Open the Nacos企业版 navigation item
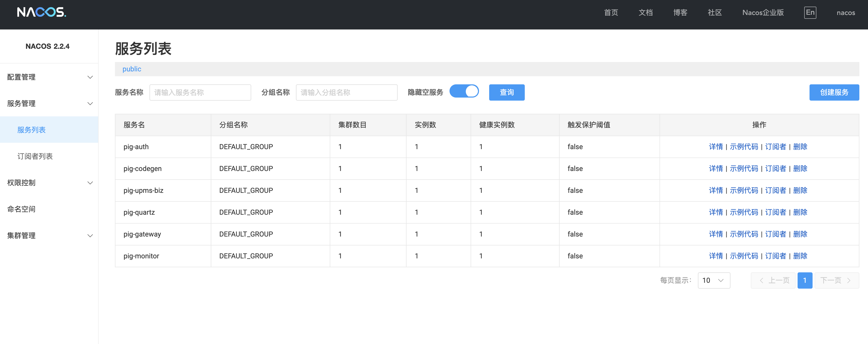Image resolution: width=868 pixels, height=344 pixels. point(763,13)
